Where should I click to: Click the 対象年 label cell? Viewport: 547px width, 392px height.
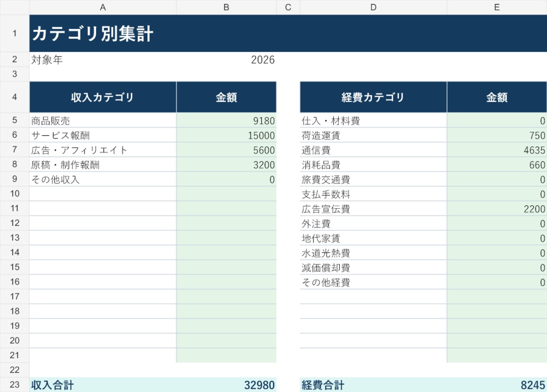pos(103,60)
